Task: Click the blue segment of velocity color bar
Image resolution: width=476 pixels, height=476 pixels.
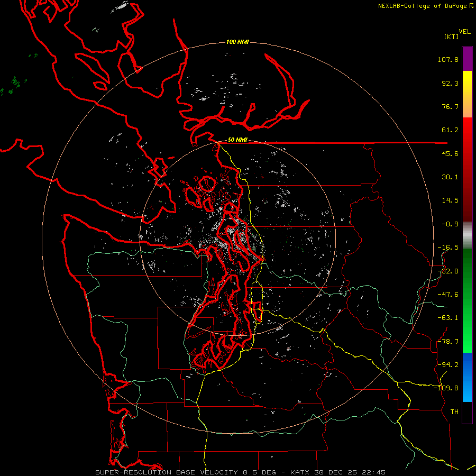Action: [467, 377]
